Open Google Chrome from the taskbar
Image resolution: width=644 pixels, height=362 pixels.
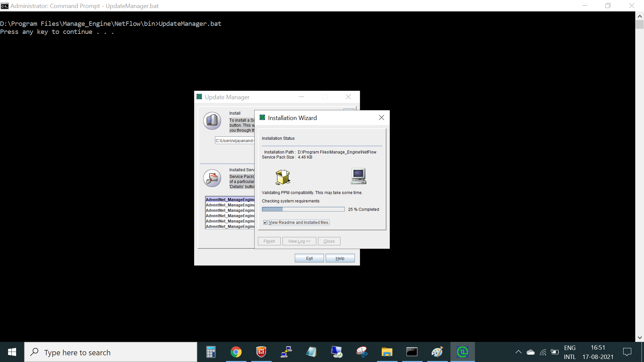236,352
